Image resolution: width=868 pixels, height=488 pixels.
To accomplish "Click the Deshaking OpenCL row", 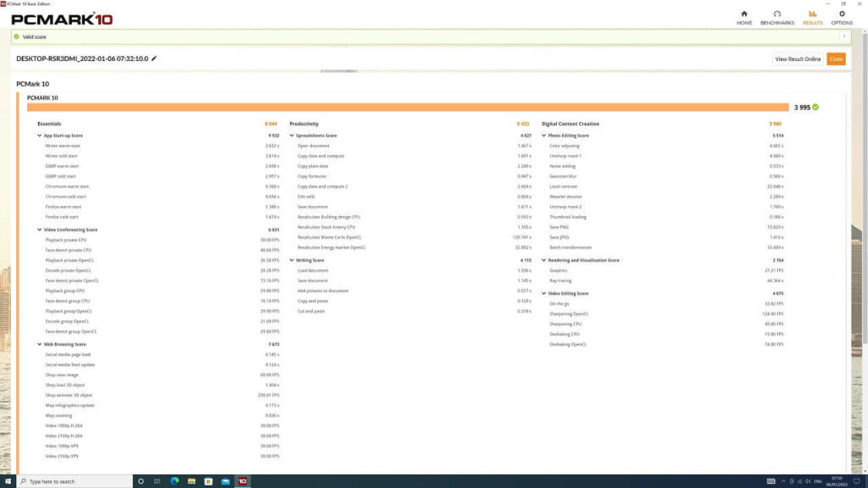I will point(666,344).
